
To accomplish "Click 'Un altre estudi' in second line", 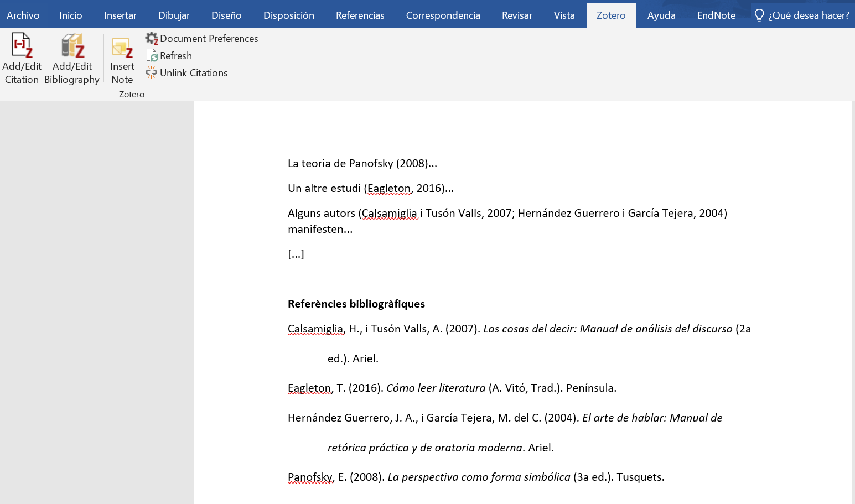I will tap(324, 188).
